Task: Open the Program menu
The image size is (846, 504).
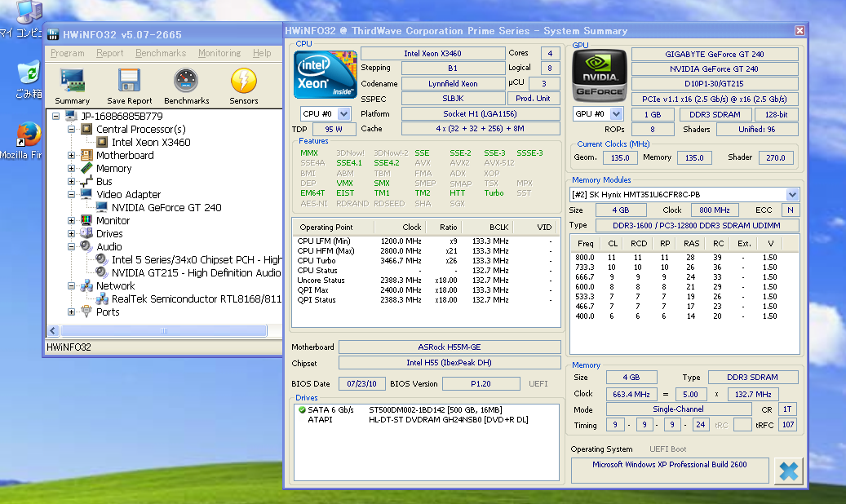Action: 67,53
